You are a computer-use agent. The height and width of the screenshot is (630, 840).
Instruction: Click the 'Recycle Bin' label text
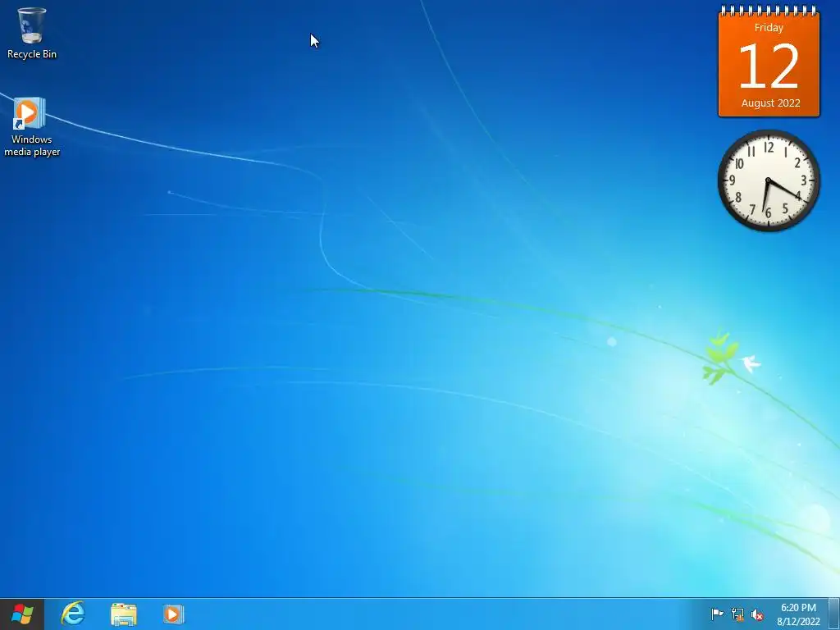32,54
